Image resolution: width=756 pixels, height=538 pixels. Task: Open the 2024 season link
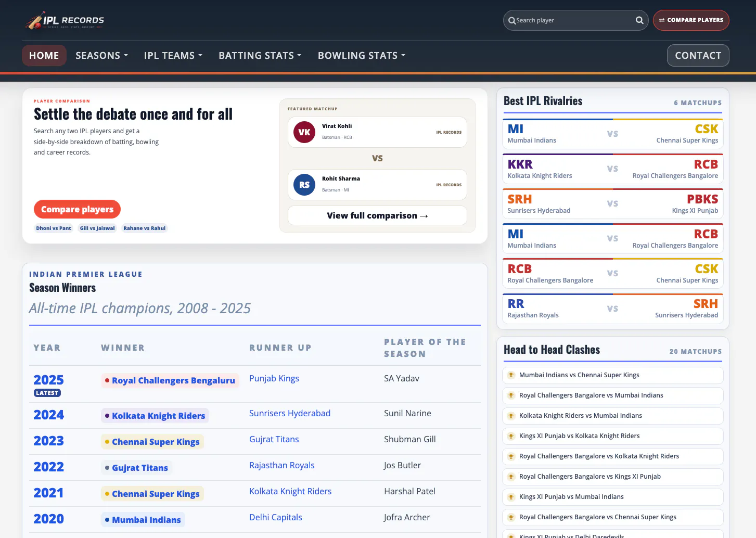click(48, 415)
